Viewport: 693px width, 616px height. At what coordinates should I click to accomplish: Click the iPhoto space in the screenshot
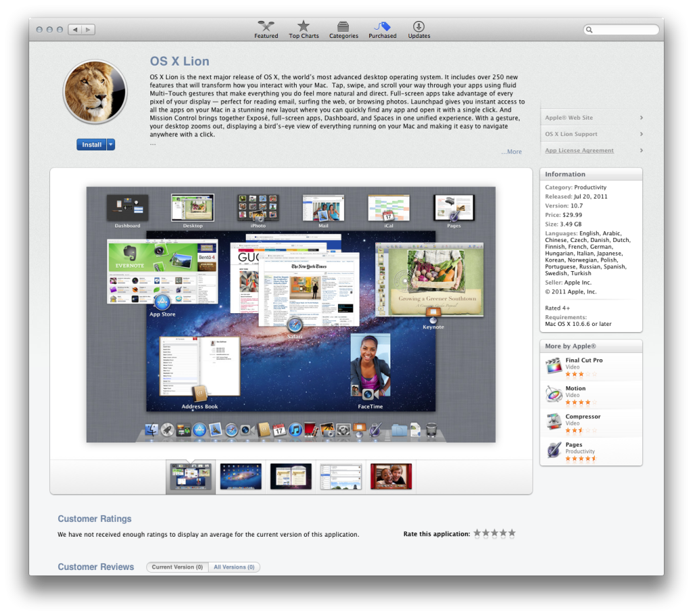[x=258, y=208]
